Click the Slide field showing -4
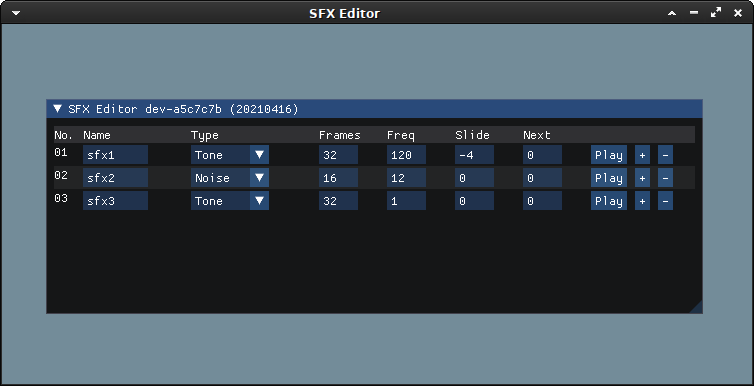This screenshot has height=386, width=754. click(x=475, y=155)
